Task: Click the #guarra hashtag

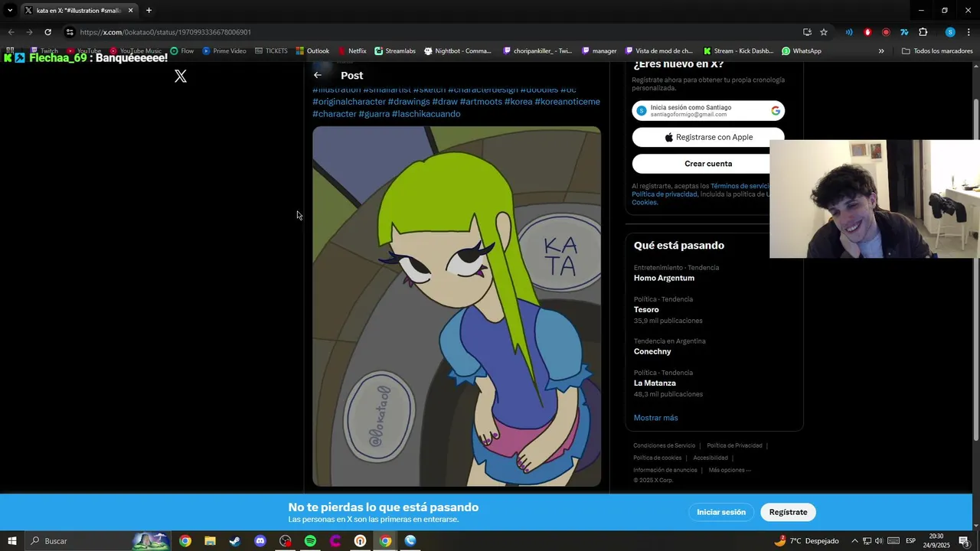Action: (x=374, y=114)
